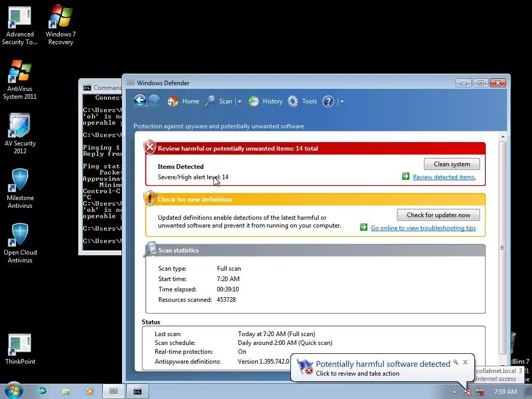Click the Defender vertical scrollbar thumb
The width and height of the screenshot is (532, 399).
(503, 248)
